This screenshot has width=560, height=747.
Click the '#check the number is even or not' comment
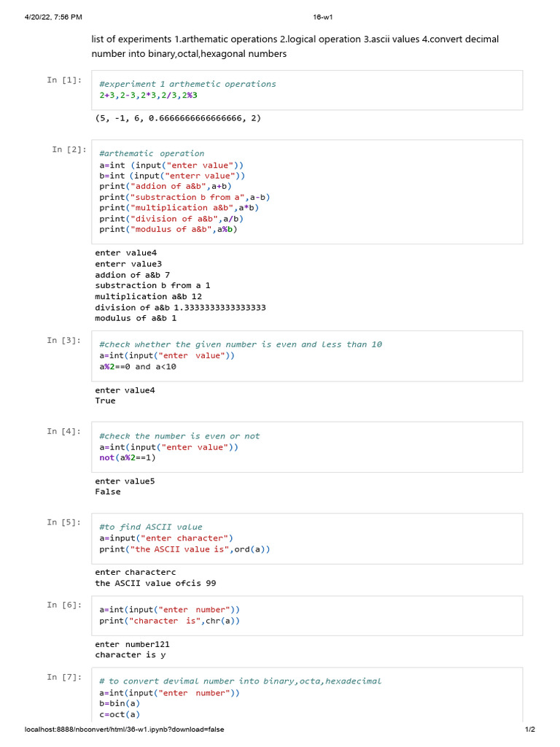[179, 436]
